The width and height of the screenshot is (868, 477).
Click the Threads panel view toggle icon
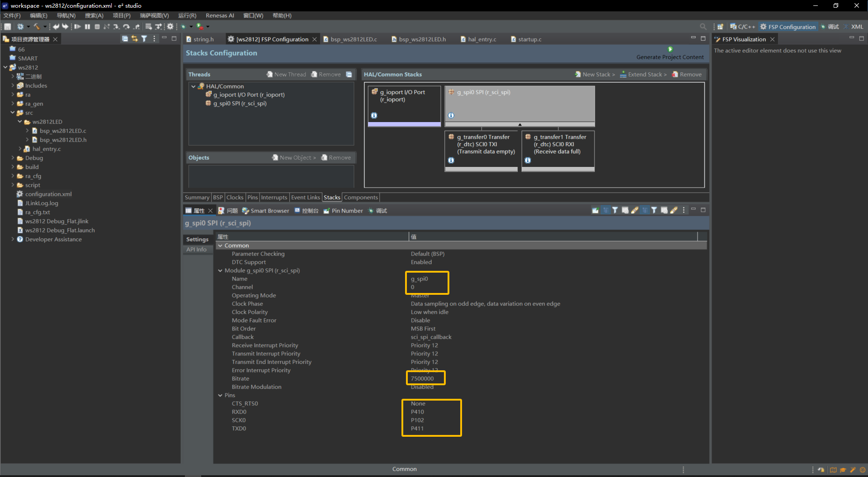(x=349, y=74)
